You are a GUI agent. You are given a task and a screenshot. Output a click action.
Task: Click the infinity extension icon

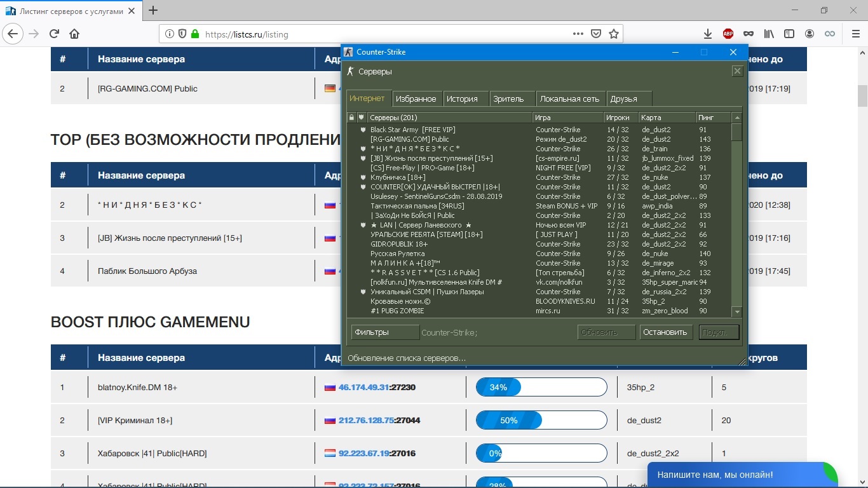tap(830, 34)
